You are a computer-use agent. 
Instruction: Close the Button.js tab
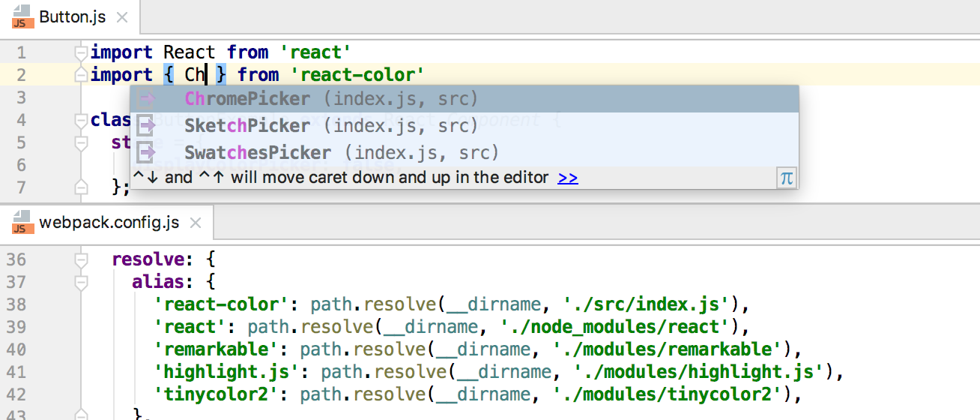pyautogui.click(x=124, y=16)
